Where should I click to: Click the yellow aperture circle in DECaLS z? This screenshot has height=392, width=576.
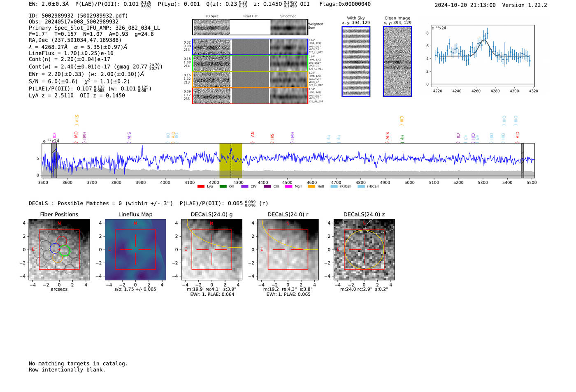364,250
